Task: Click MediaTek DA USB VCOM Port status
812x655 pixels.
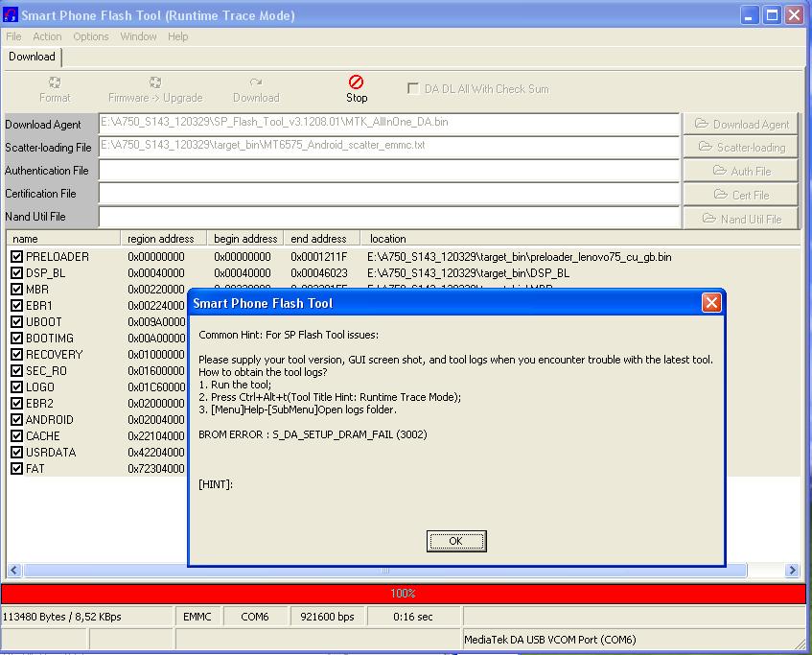Action: (x=550, y=640)
